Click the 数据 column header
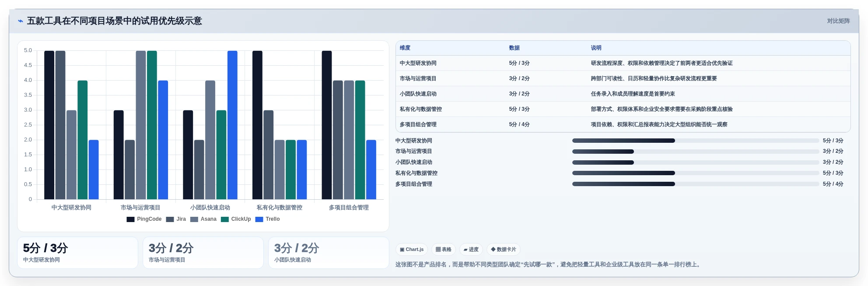The width and height of the screenshot is (868, 286). 514,48
